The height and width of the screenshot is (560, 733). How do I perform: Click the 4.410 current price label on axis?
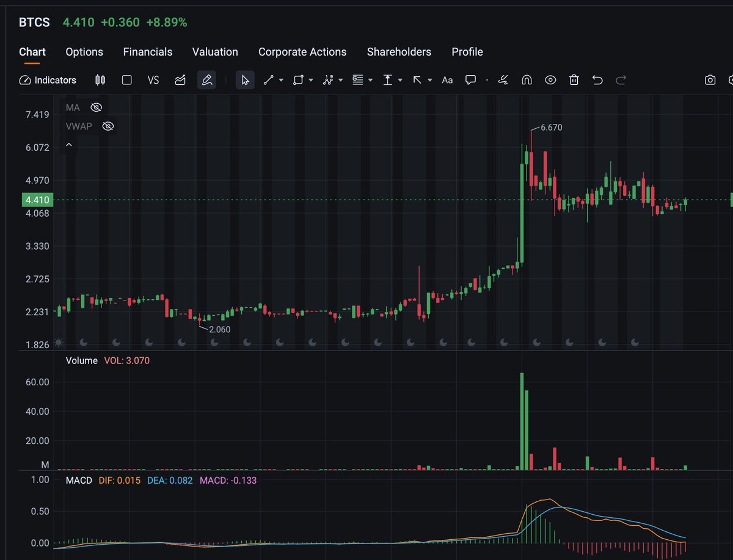(36, 200)
